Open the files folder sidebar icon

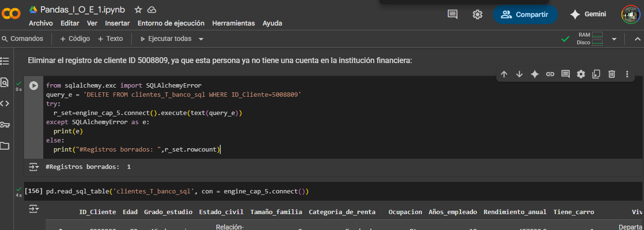coord(5,146)
